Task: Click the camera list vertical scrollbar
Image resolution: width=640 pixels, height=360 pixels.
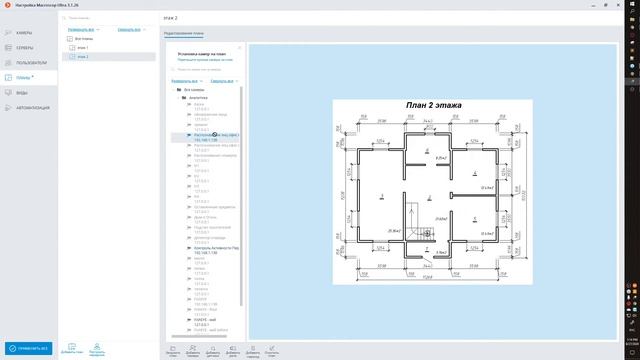Action: 241,196
